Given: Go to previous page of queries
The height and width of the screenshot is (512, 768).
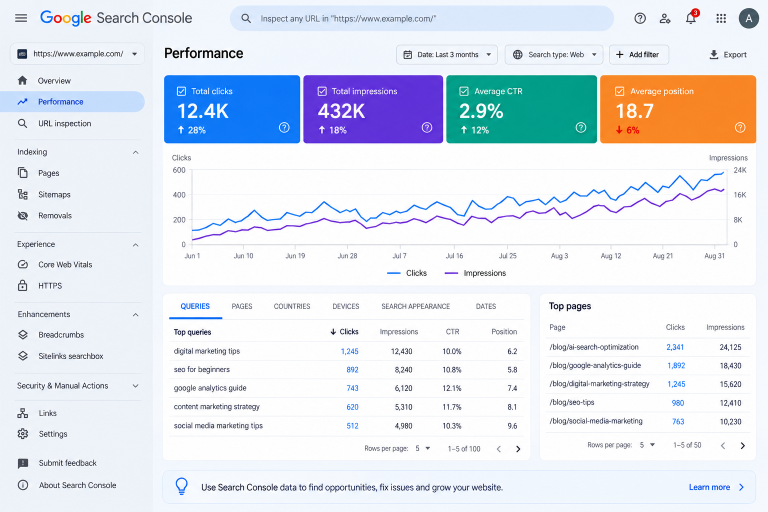Looking at the screenshot, I should click(499, 449).
